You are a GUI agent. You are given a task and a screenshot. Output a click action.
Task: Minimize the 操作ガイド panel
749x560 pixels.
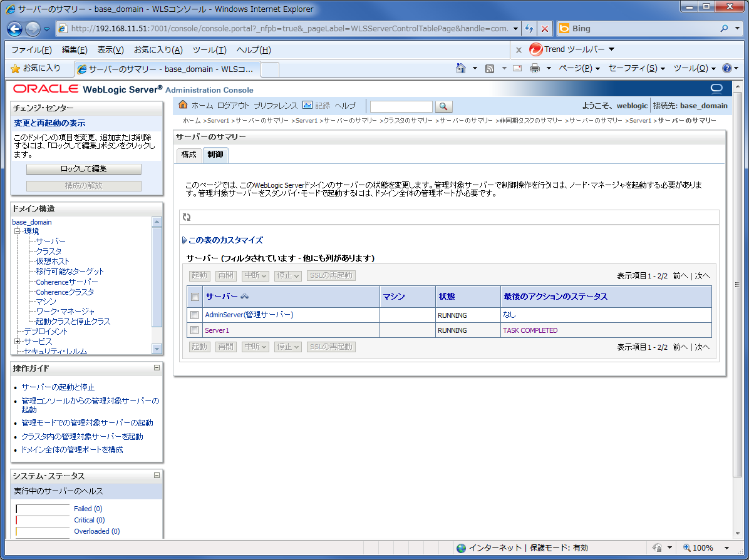[157, 368]
